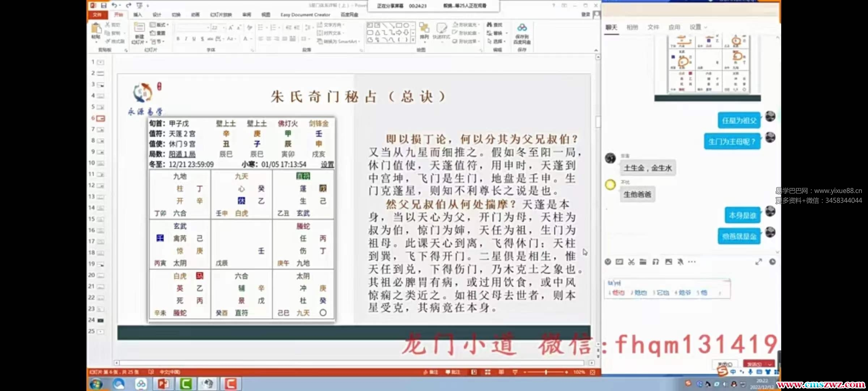Toggle italic formatting

(186, 39)
